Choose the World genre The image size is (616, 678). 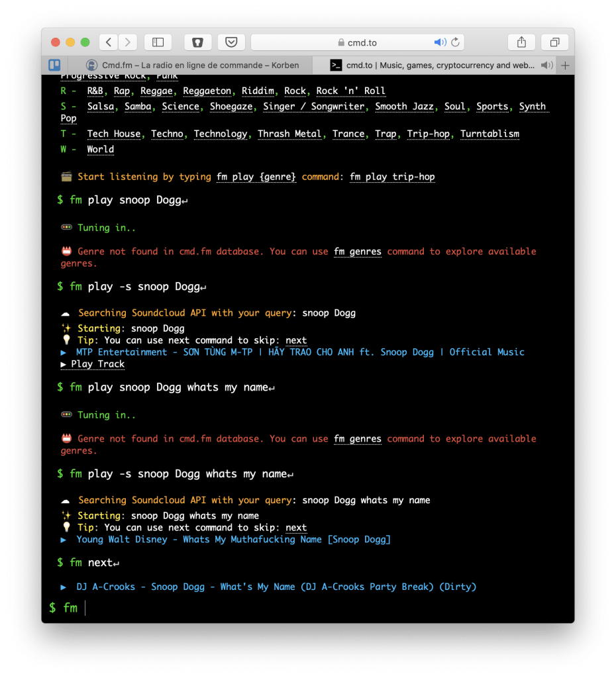point(101,149)
